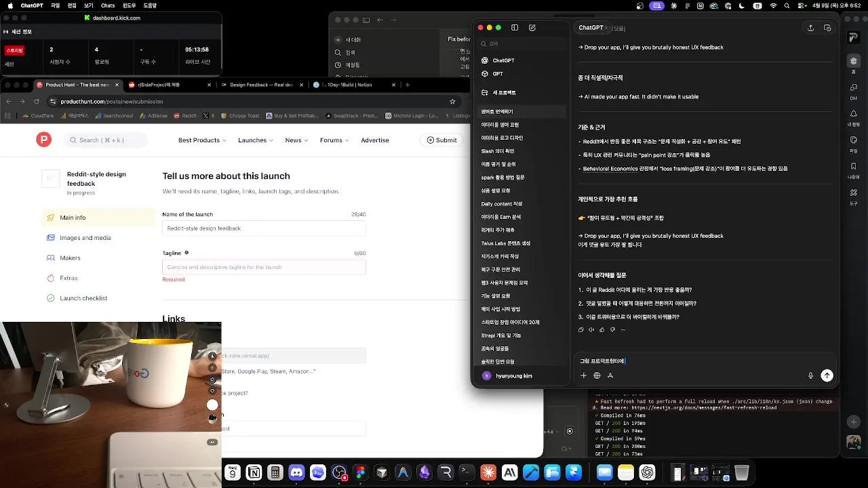This screenshot has height=488, width=868.
Task: Toggle the ChatGPT sidebar panel icon
Action: pyautogui.click(x=515, y=28)
